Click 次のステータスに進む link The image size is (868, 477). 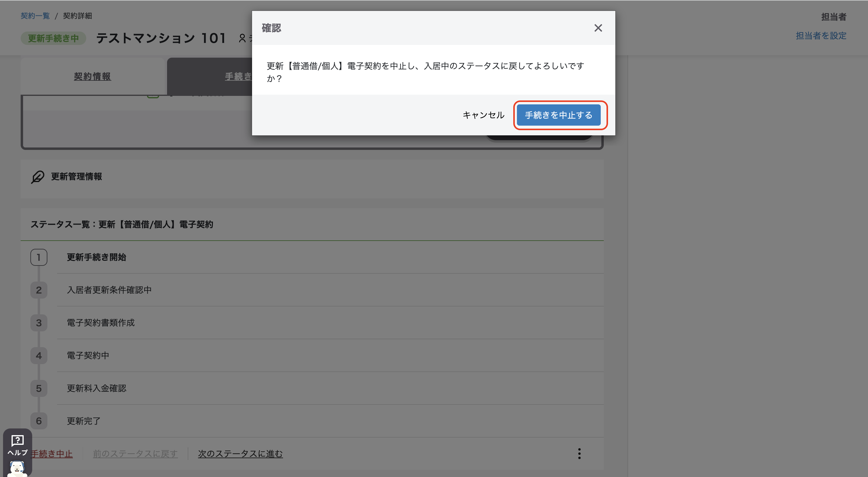(240, 453)
